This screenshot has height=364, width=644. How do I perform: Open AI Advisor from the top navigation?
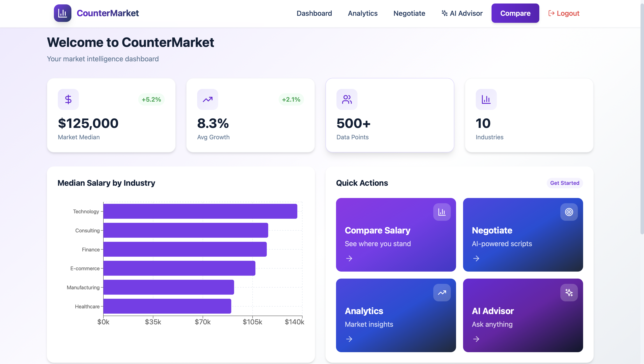(462, 13)
